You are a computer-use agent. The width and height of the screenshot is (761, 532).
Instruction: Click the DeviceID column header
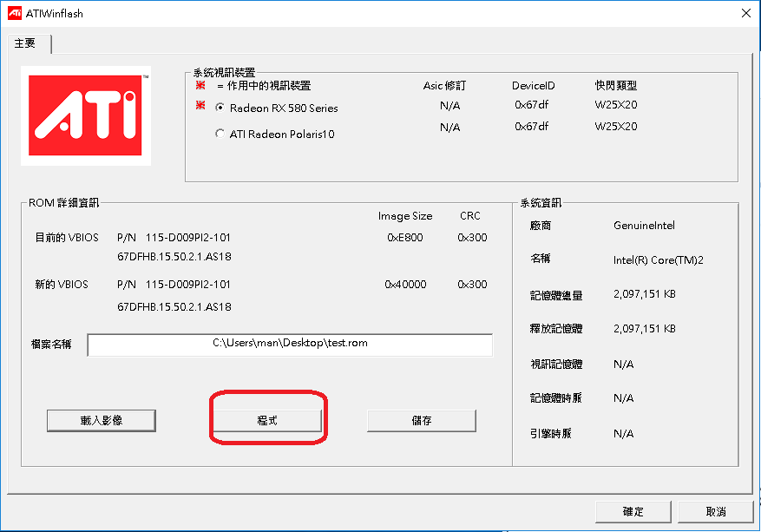533,85
